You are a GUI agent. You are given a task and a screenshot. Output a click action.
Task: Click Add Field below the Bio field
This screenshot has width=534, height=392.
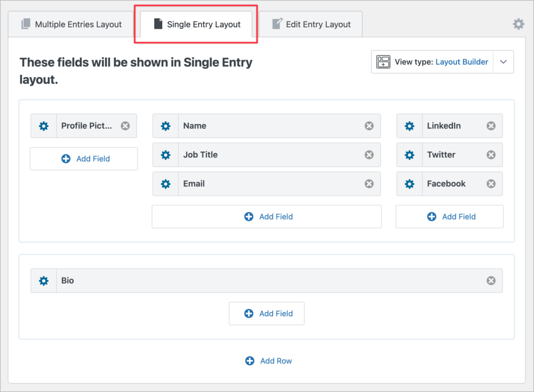tap(266, 314)
